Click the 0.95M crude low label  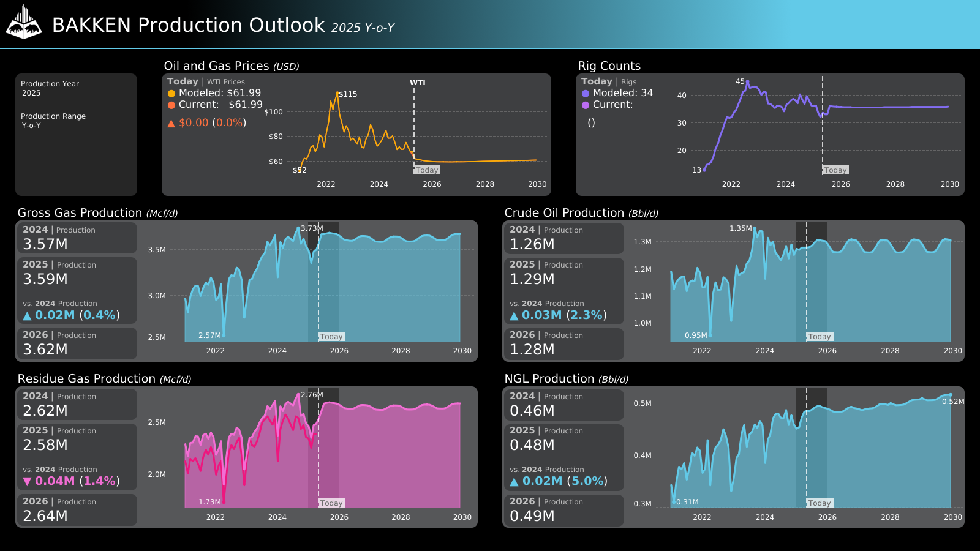[696, 335]
